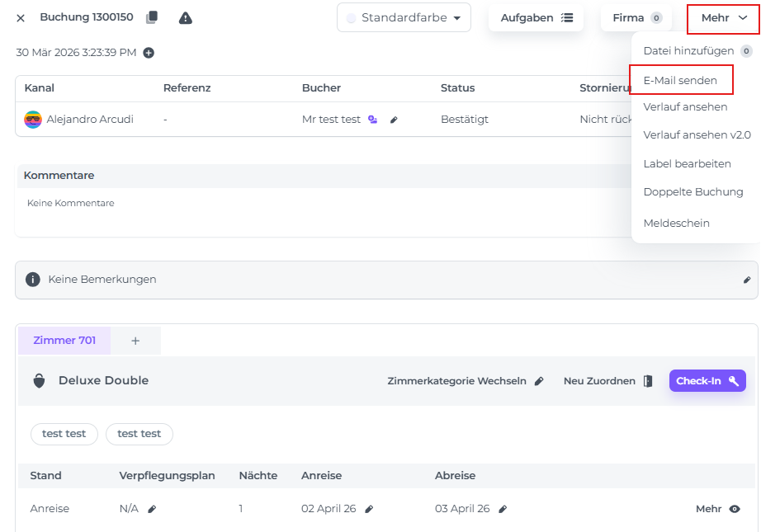Collapse the Mehr dropdown menu
761x532 pixels.
pos(723,17)
